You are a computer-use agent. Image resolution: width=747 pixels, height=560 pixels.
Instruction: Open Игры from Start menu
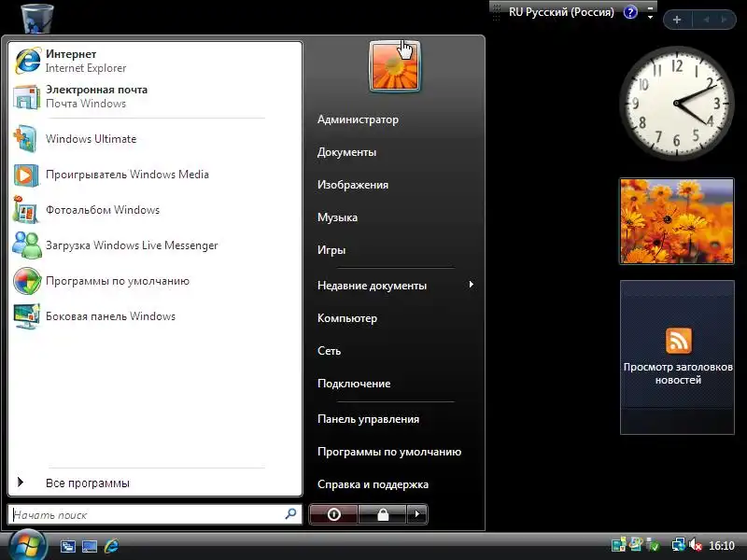pyautogui.click(x=331, y=250)
